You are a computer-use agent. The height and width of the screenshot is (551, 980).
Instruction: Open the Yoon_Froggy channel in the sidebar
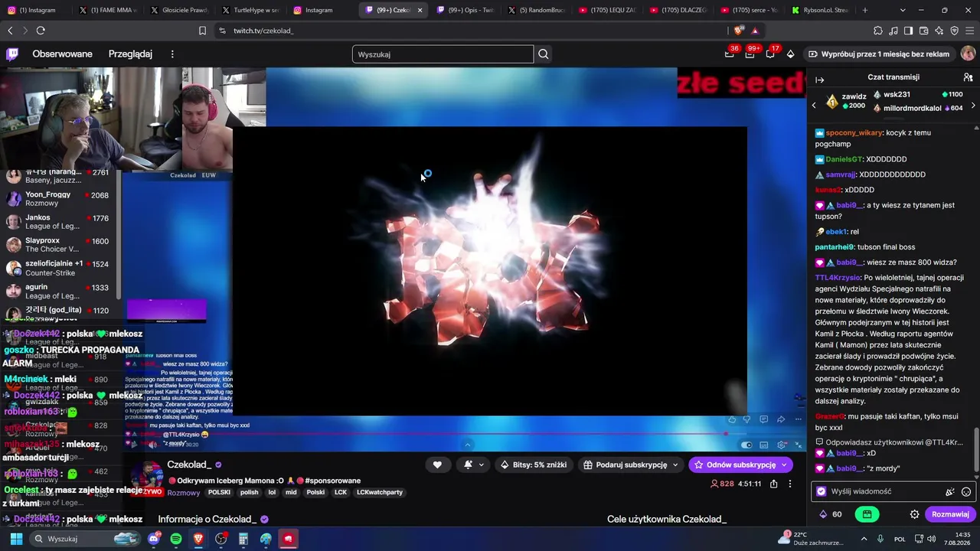coord(57,199)
